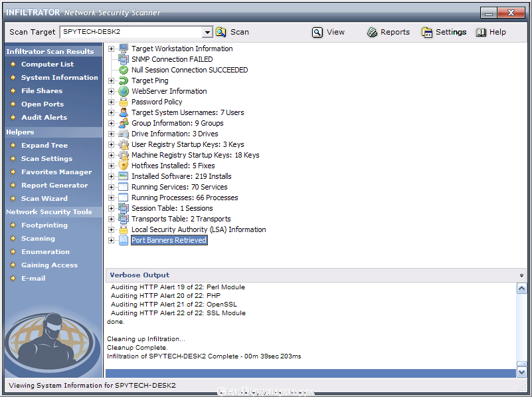532x397 pixels.
Task: Click the Target Ping arrow icon
Action: 124,80
